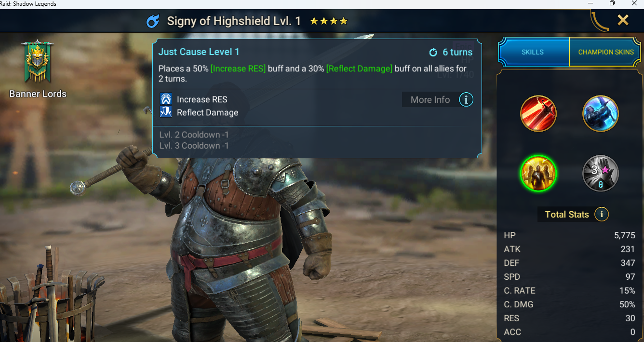Click the locked 3-star passive skill icon
This screenshot has height=342, width=644.
pyautogui.click(x=601, y=173)
